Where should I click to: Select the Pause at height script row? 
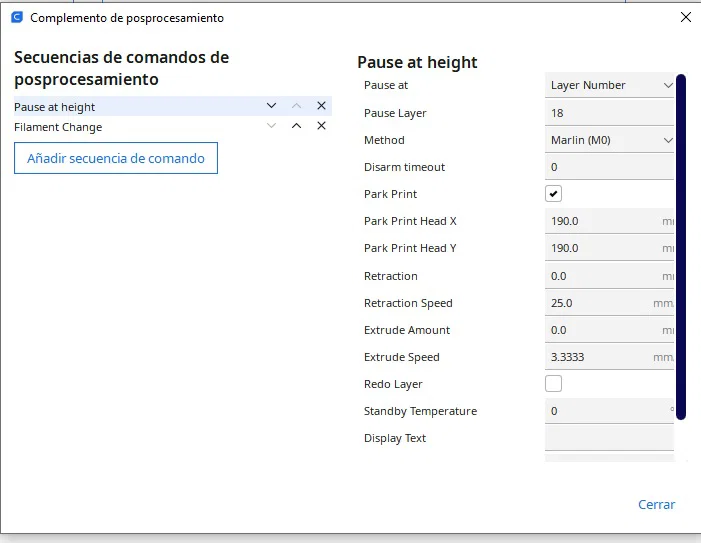coord(173,106)
